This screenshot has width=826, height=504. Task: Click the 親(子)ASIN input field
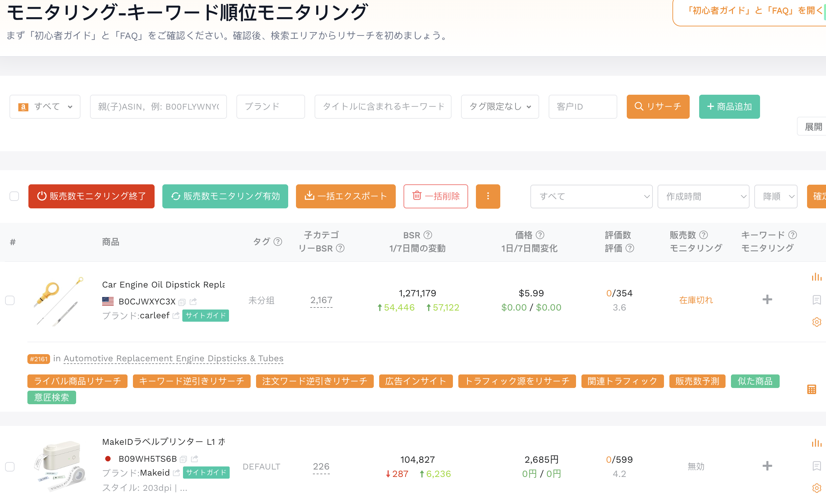[x=158, y=107]
